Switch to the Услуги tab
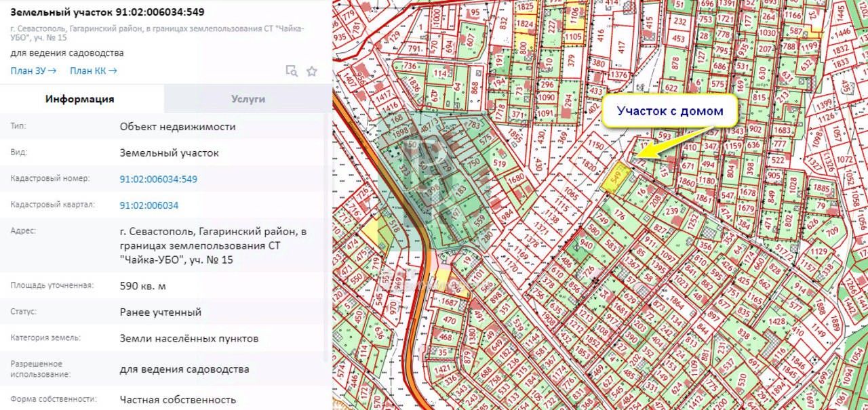Viewport: 868px width, 410px height. pos(248,99)
